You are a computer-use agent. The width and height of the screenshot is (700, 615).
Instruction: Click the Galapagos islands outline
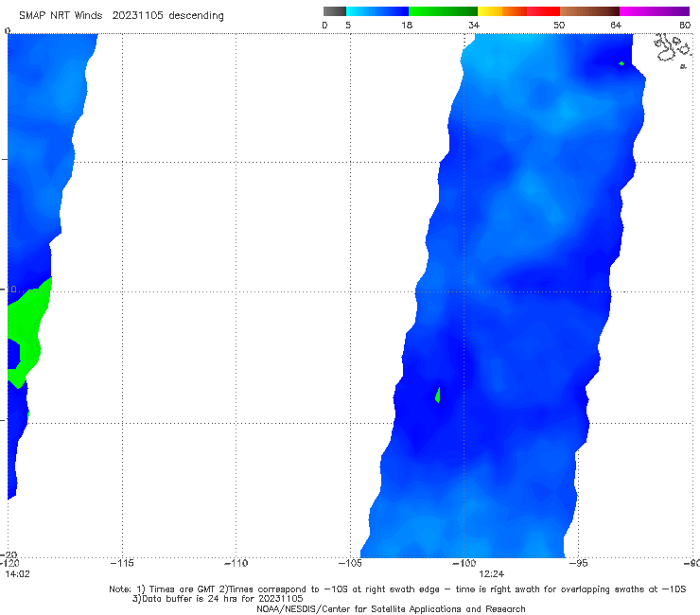point(672,49)
